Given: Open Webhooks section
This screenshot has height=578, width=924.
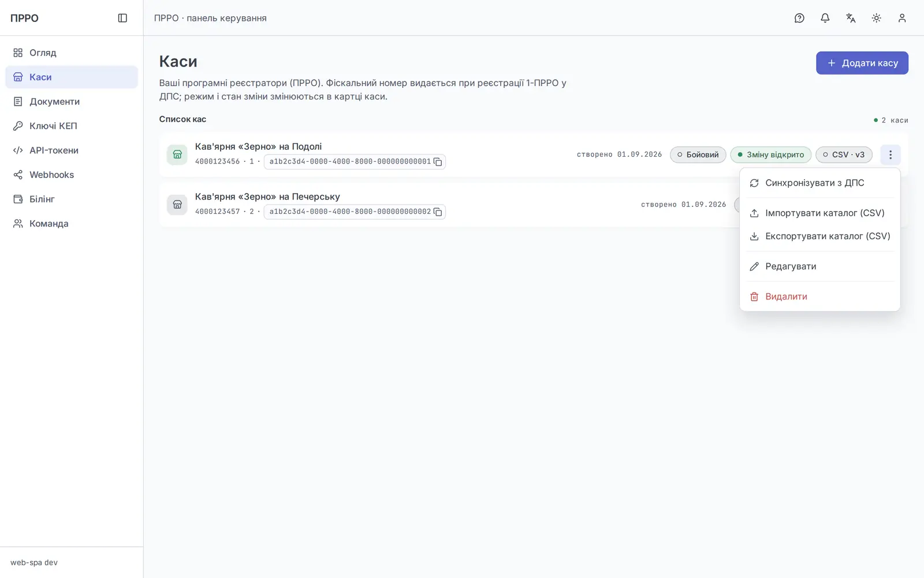Looking at the screenshot, I should coord(72,175).
